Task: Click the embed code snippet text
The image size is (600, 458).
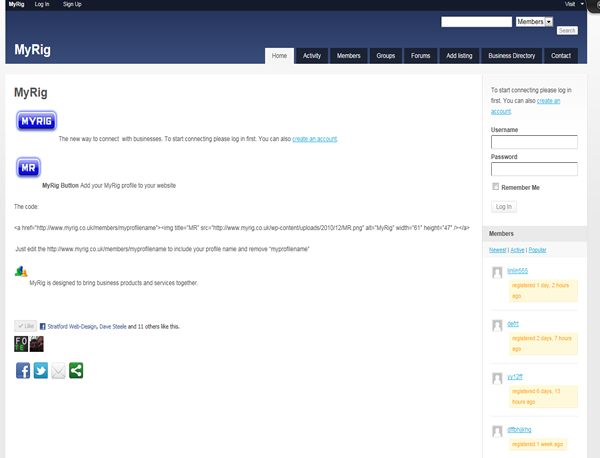Action: click(x=242, y=228)
